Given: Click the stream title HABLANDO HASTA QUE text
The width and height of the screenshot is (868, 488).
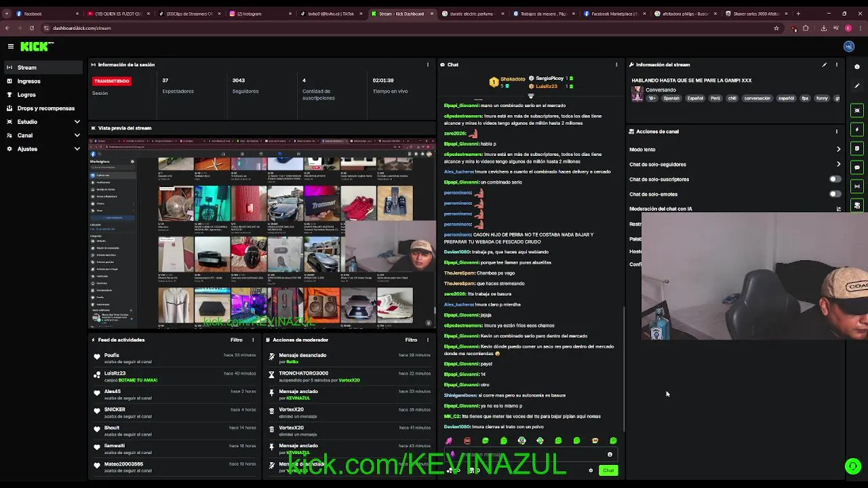Looking at the screenshot, I should click(x=692, y=80).
